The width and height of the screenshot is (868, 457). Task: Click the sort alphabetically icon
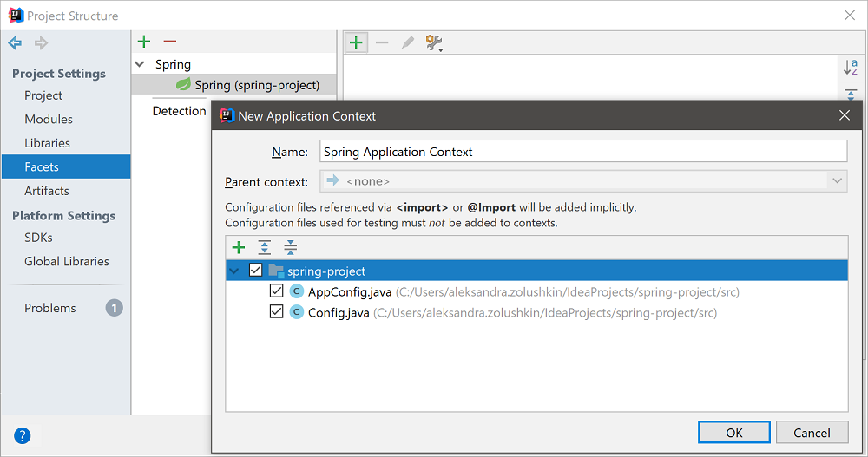pos(851,68)
